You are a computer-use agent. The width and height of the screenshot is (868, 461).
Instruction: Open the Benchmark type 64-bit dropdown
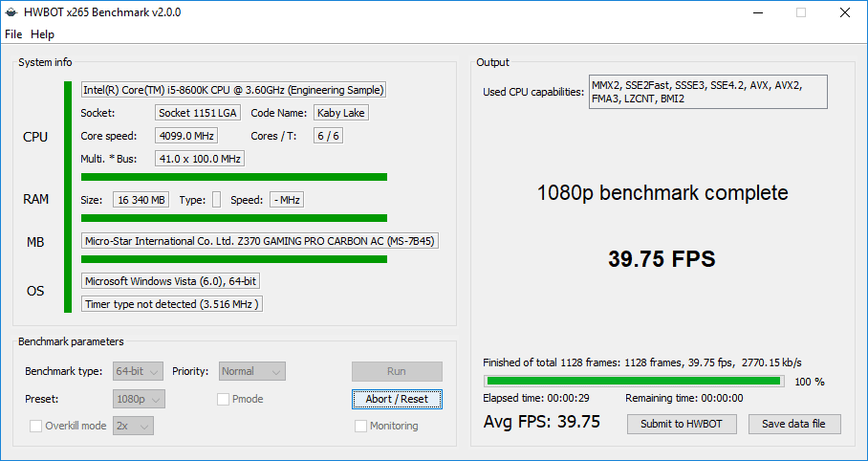(138, 371)
